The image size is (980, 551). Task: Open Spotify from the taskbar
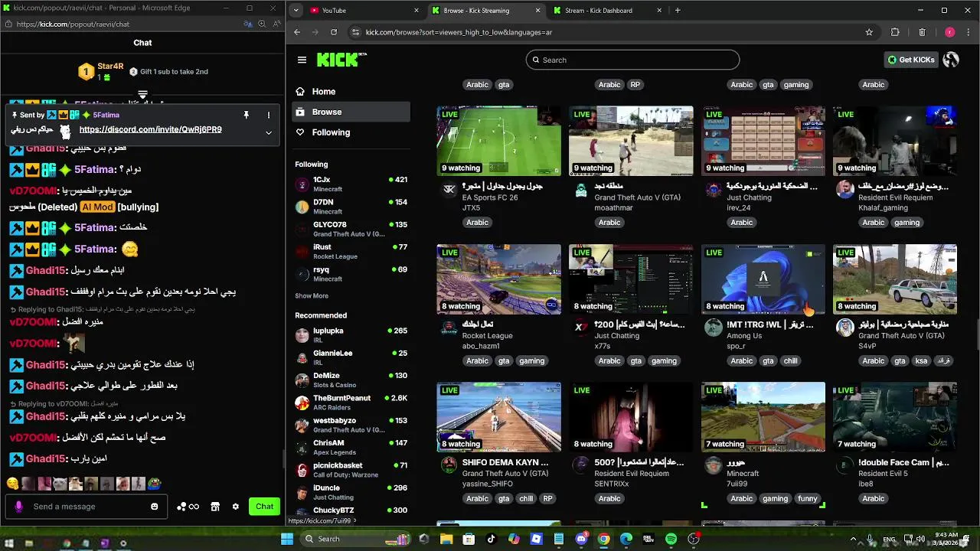671,539
